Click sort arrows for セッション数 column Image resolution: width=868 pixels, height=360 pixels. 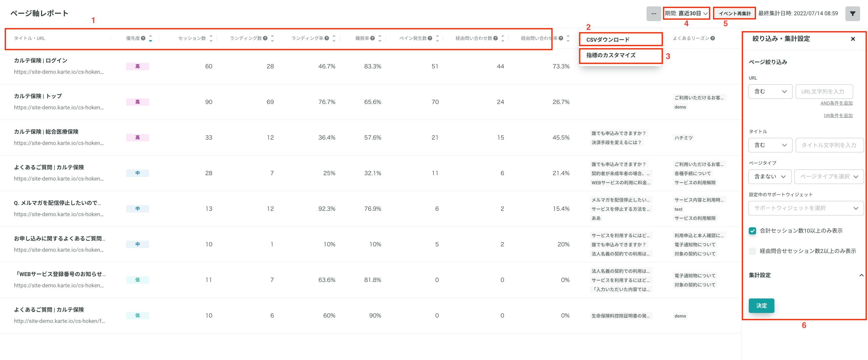(211, 38)
